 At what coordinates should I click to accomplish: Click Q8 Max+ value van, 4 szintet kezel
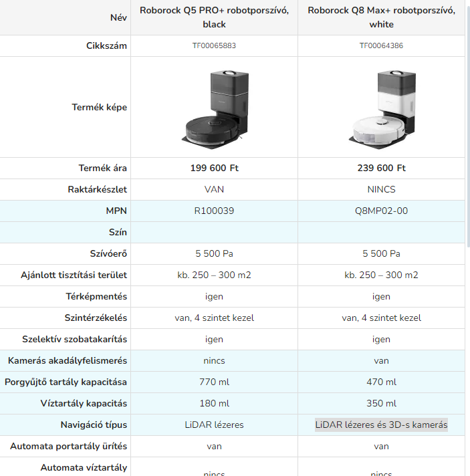click(382, 318)
